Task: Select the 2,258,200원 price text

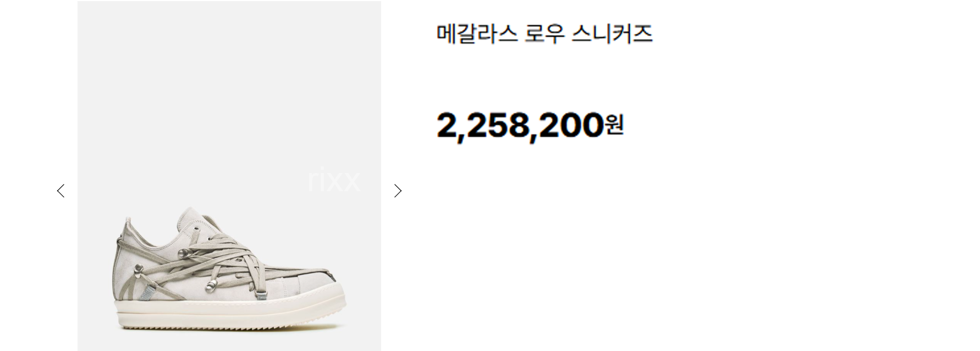Action: tap(530, 126)
